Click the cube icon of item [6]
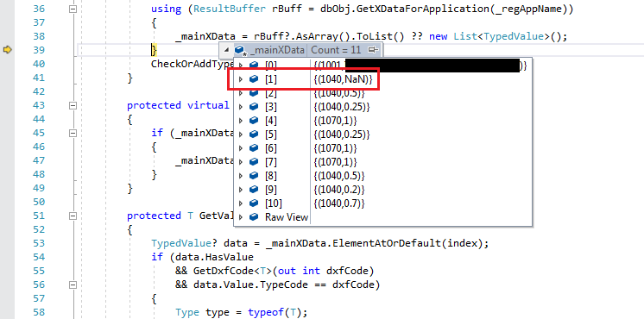 pyautogui.click(x=254, y=148)
